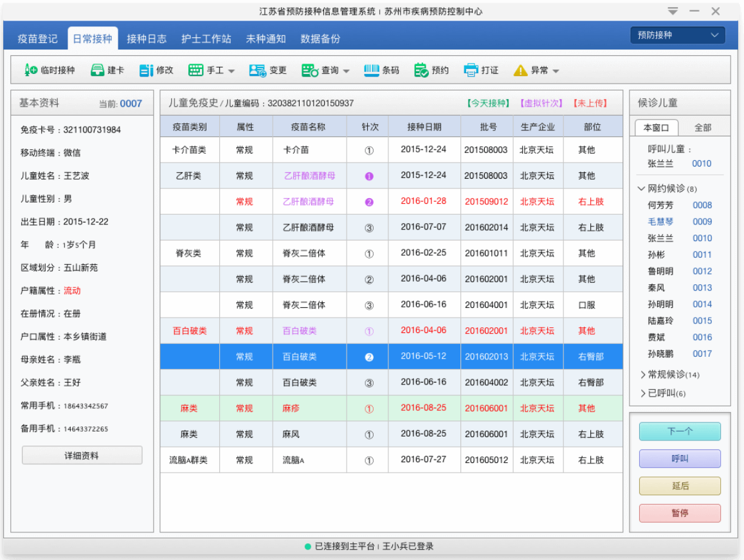Screen dimensions: 744x560
Task: Click the 生产企业 column header
Action: [x=538, y=127]
